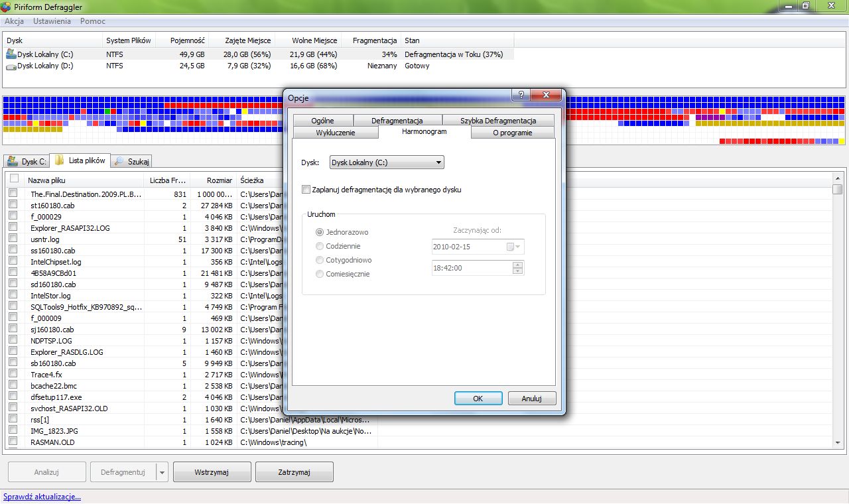Switch to the Defragmentacja tab
Image resolution: width=849 pixels, height=504 pixels.
(x=397, y=121)
